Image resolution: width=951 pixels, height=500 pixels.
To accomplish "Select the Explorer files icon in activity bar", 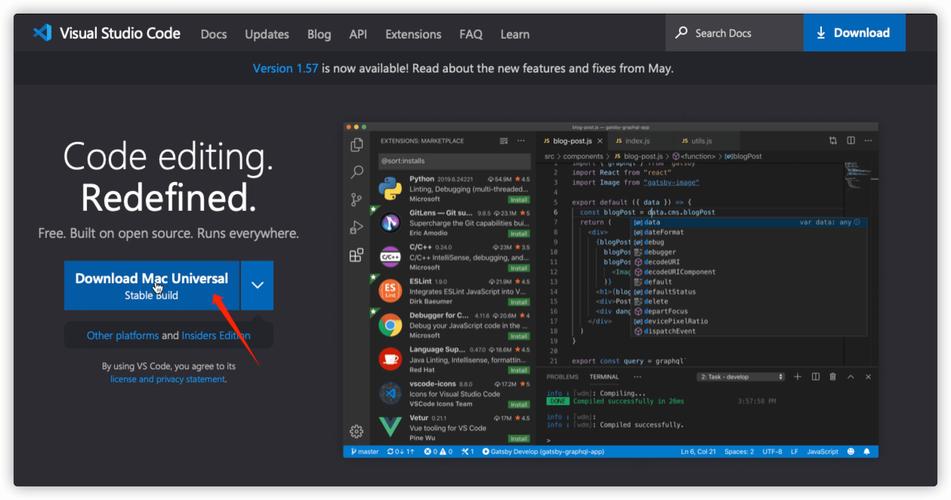I will coord(357,144).
